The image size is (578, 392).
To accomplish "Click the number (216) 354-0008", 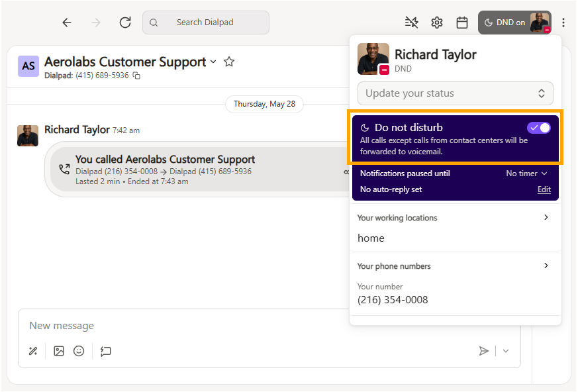I will click(x=393, y=300).
